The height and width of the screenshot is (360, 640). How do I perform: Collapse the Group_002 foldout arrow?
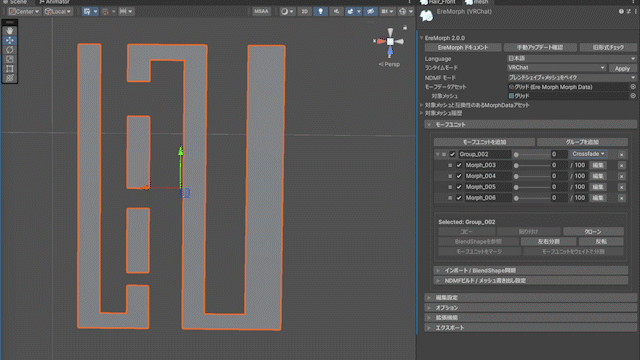(x=438, y=154)
